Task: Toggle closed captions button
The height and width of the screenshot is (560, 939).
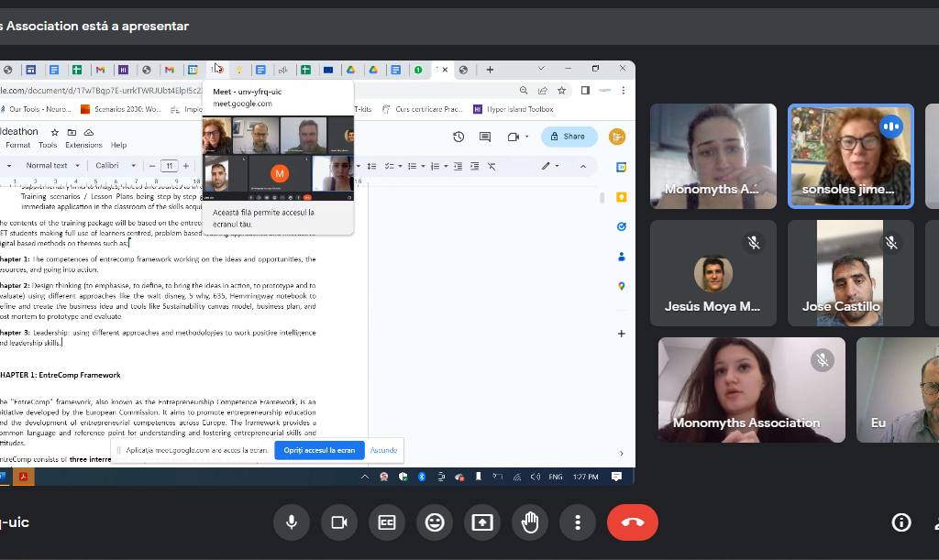Action: [387, 522]
